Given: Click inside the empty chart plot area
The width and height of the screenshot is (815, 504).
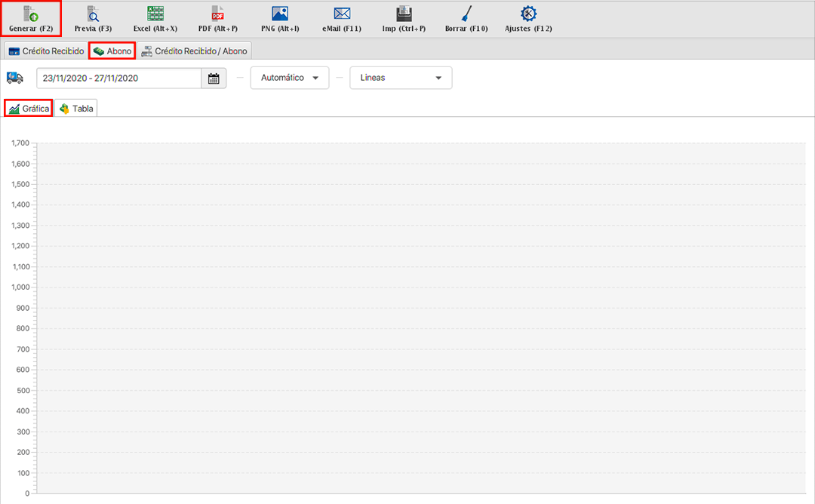Looking at the screenshot, I should click(x=423, y=317).
